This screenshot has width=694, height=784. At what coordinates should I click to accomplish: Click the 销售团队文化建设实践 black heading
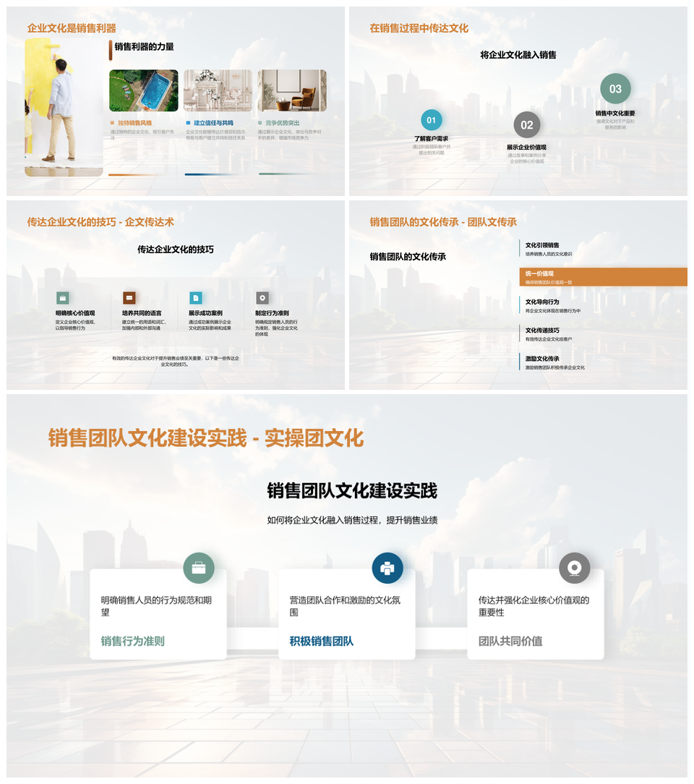tap(352, 491)
